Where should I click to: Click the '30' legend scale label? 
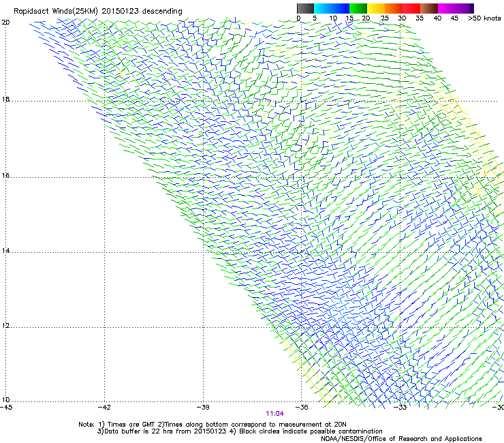coord(402,18)
